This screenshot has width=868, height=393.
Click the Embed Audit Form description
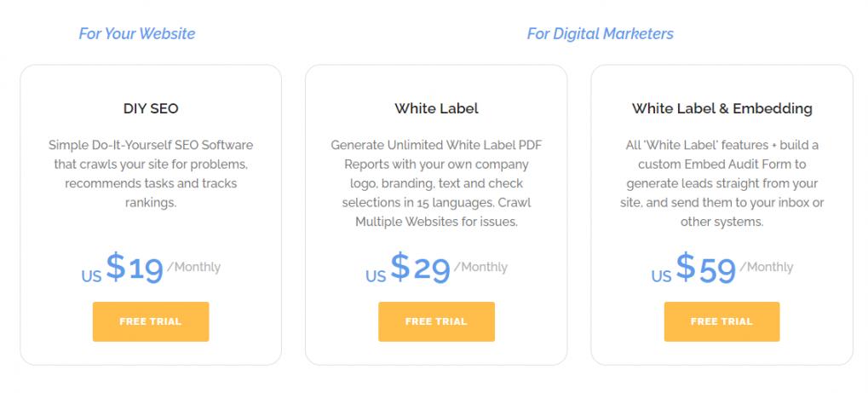tap(721, 183)
